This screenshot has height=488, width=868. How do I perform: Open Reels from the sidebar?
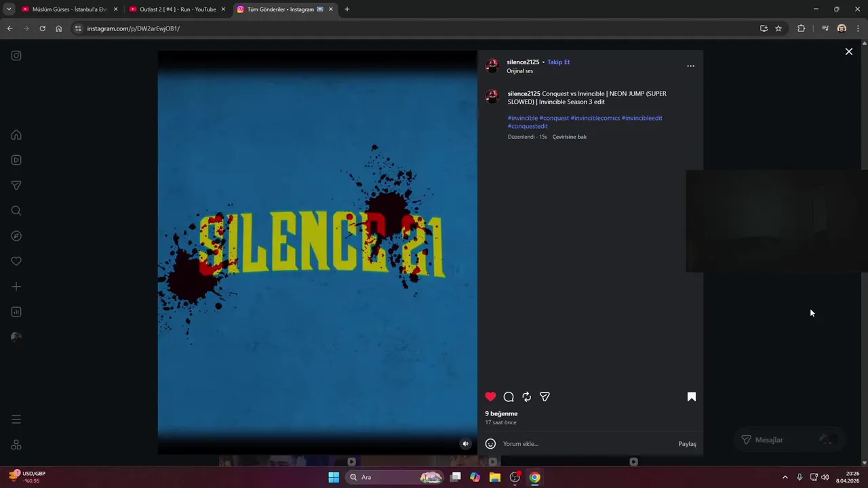(x=16, y=160)
